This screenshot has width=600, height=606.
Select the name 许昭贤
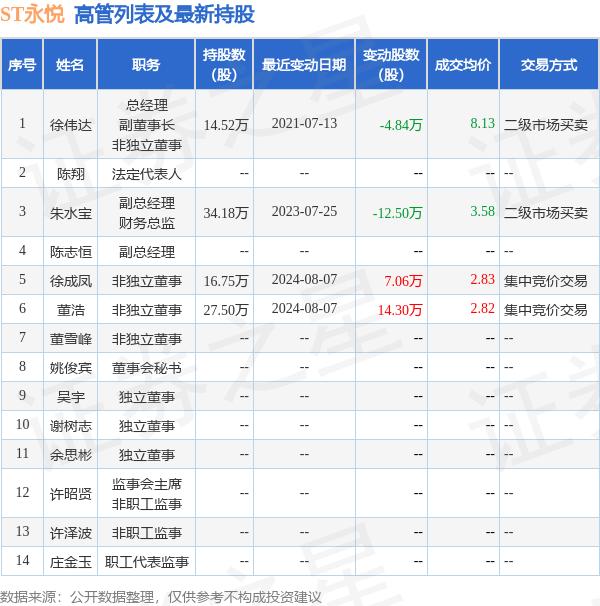coord(71,494)
